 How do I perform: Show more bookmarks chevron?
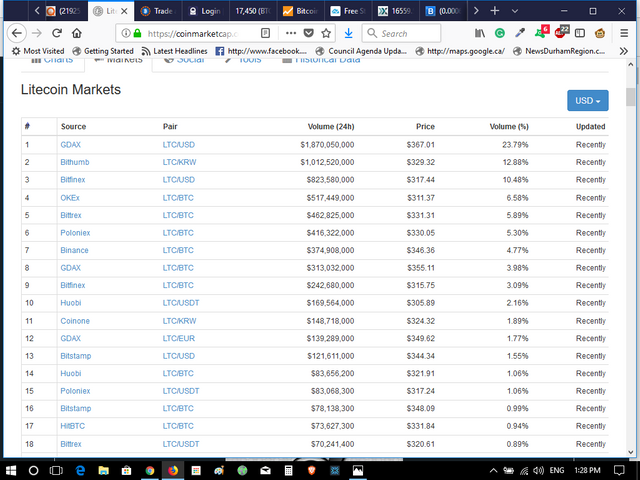pos(623,51)
